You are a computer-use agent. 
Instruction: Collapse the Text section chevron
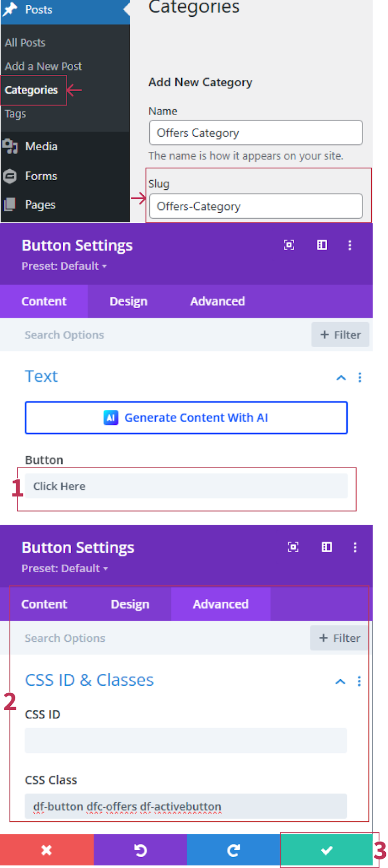[x=341, y=378]
